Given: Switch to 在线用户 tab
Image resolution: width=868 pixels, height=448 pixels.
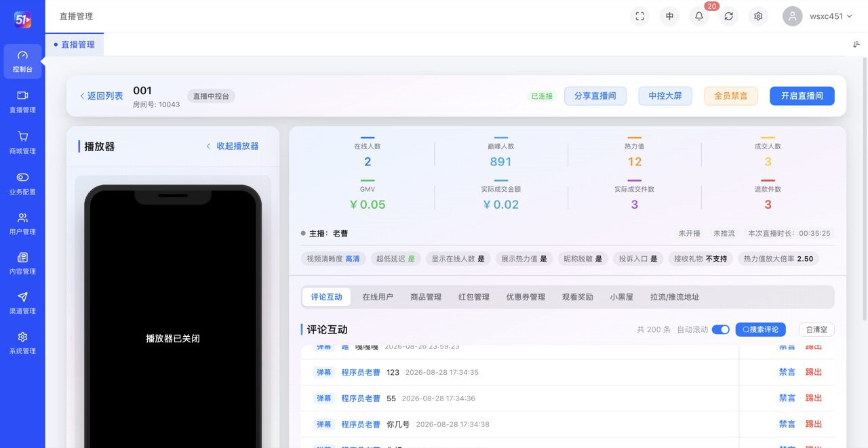Looking at the screenshot, I should click(x=378, y=297).
